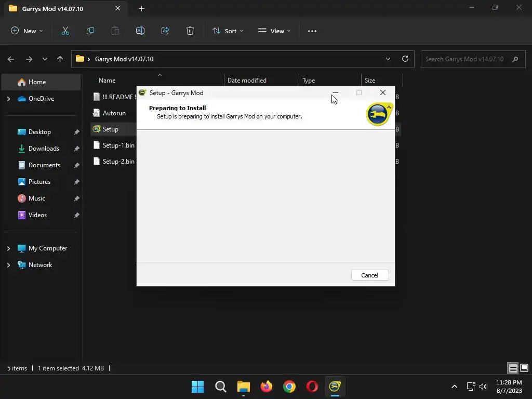The height and width of the screenshot is (399, 532).
Task: Expand the address bar history dropdown
Action: click(388, 59)
